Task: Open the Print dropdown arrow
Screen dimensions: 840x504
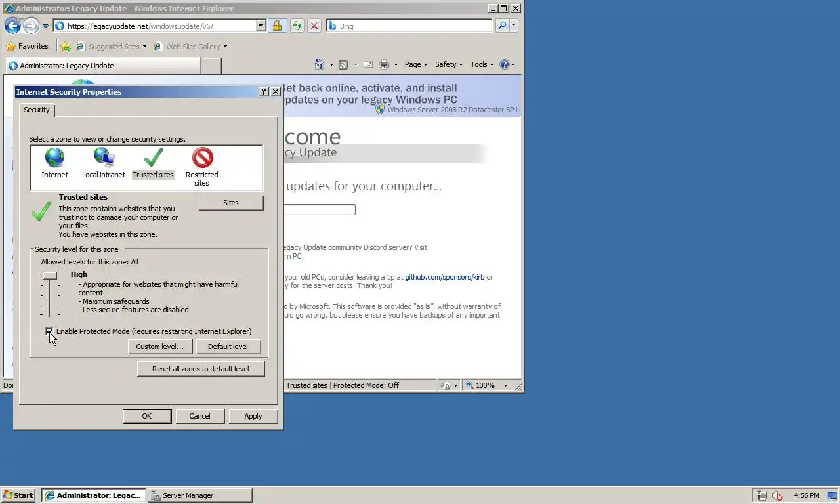Action: 396,64
